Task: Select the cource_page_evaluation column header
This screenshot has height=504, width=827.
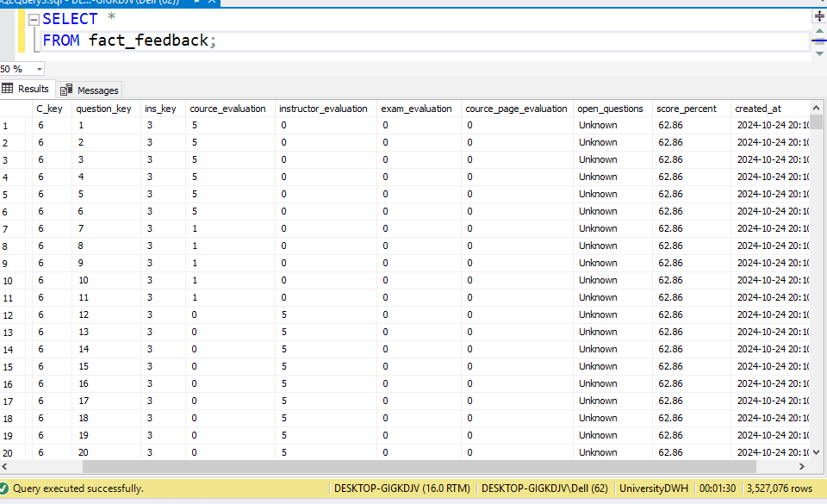Action: click(516, 109)
